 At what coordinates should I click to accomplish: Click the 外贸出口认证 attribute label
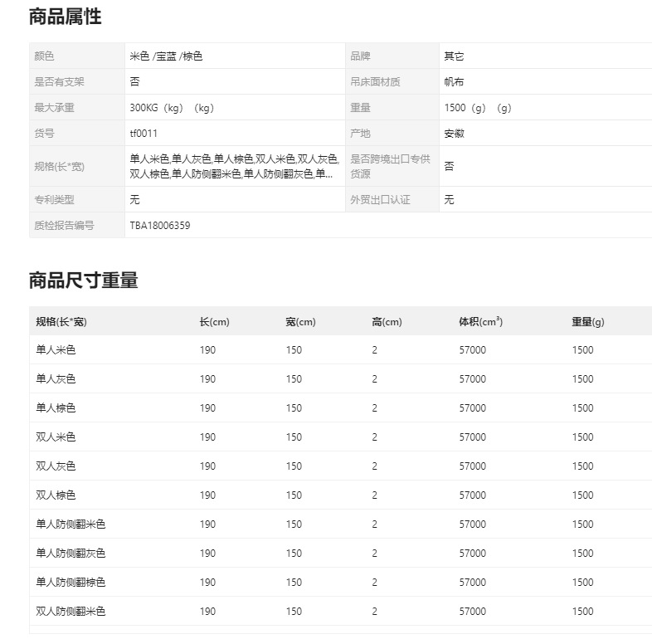coord(380,200)
